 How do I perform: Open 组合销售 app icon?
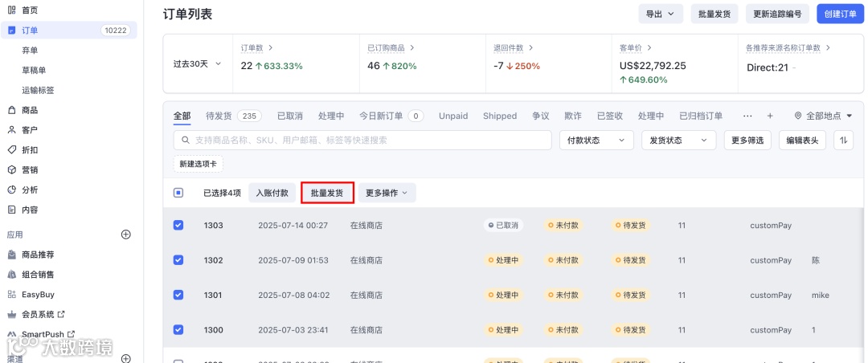[11, 275]
